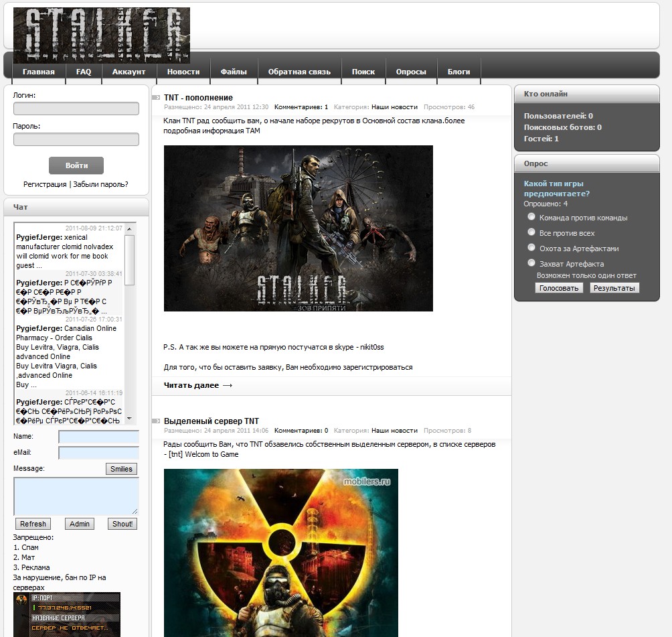Click the rule text '3. Реклама'
This screenshot has height=637, width=672.
pos(31,567)
